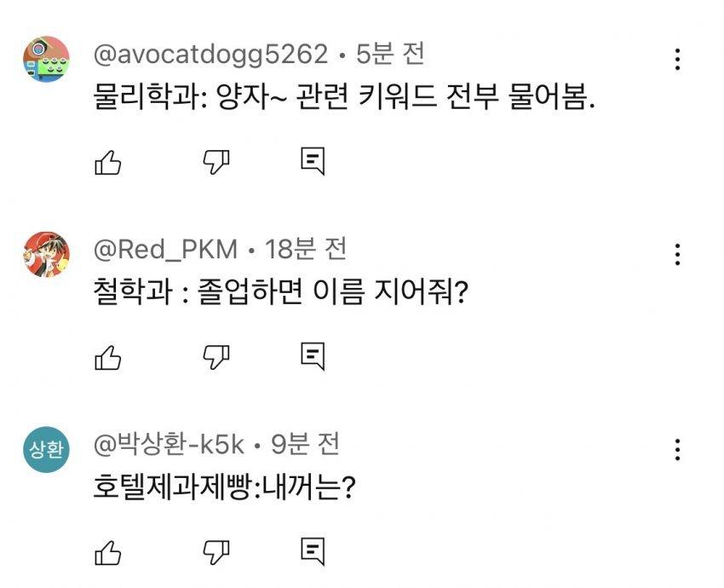Open more options for @박상환-k5k comment

click(x=677, y=449)
